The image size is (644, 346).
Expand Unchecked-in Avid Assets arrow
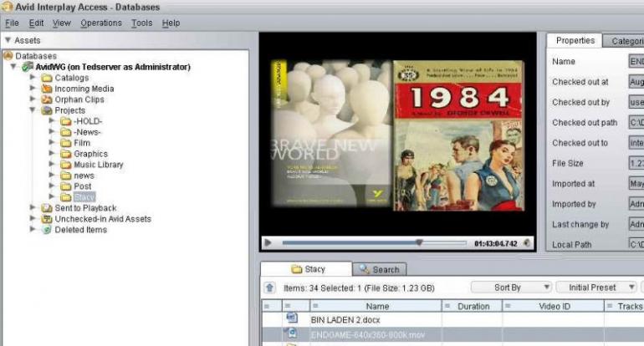tap(33, 219)
